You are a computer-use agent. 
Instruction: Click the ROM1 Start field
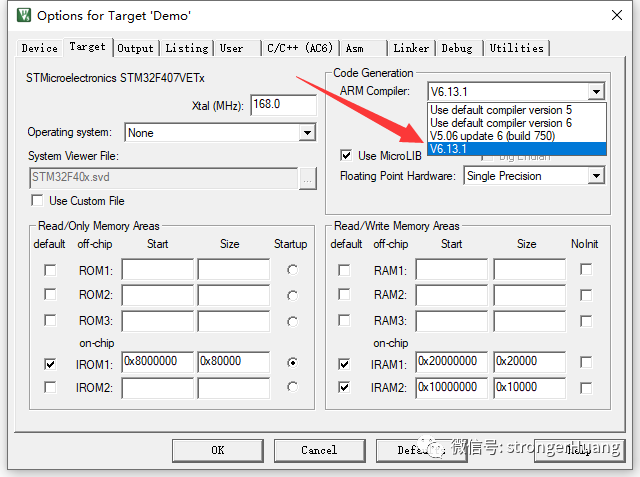(x=158, y=269)
